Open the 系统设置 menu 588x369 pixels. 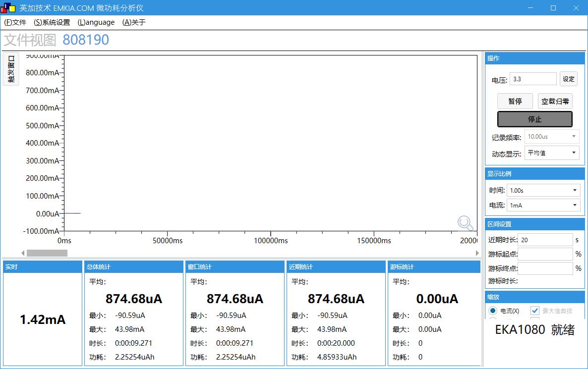tap(52, 22)
